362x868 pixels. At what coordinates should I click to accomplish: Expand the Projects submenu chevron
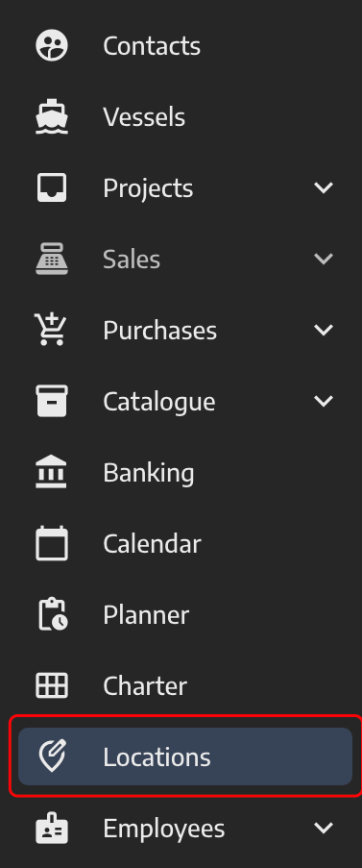324,187
